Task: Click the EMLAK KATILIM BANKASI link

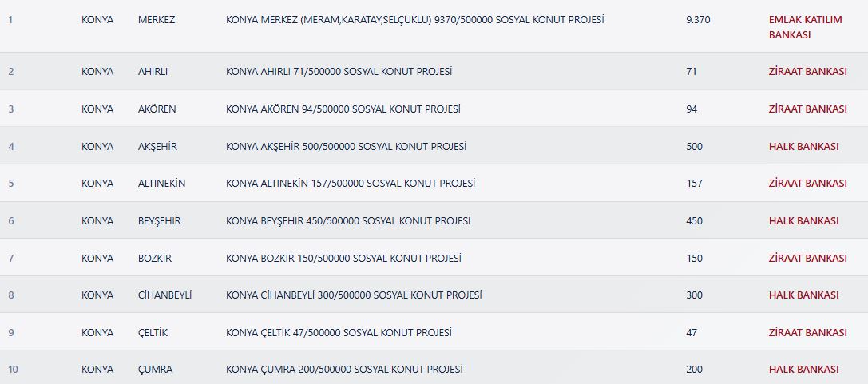Action: pyautogui.click(x=805, y=27)
